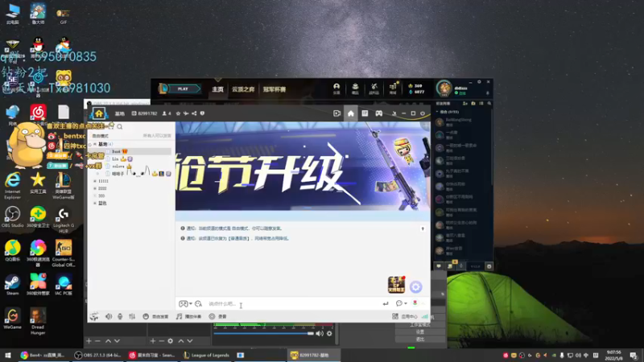Click OBS 设置 settings button
This screenshot has height=362, width=644.
coord(420,331)
